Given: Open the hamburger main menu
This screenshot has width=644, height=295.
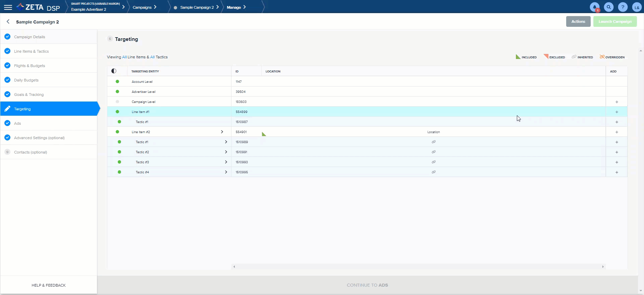Looking at the screenshot, I should 8,7.
